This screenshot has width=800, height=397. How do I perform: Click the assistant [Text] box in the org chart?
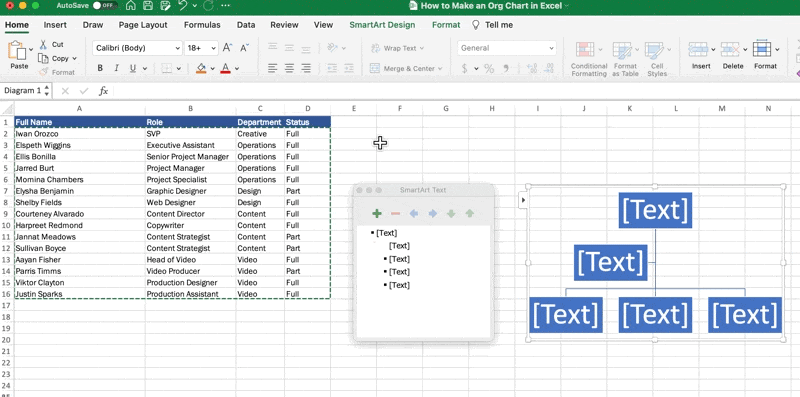click(610, 262)
